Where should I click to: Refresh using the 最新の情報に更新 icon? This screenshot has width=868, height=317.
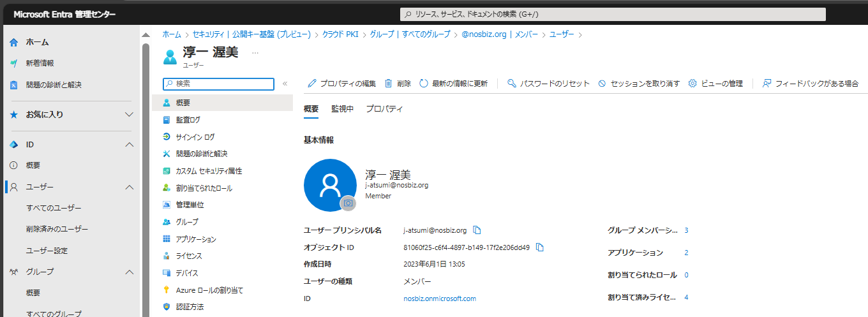(424, 84)
